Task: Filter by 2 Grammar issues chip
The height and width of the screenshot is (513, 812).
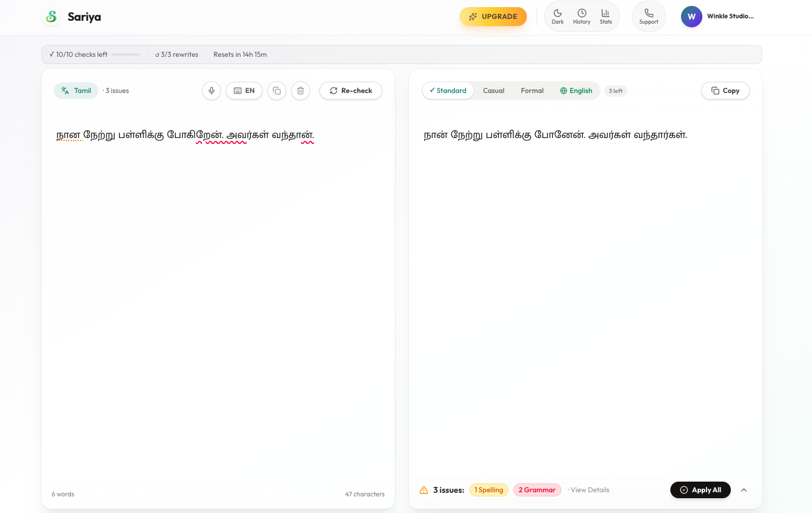Action: coord(537,490)
